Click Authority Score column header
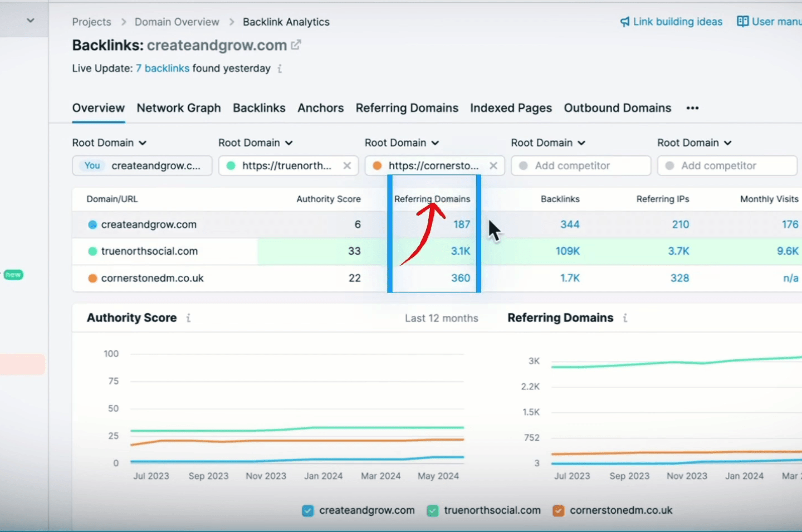 click(x=329, y=199)
